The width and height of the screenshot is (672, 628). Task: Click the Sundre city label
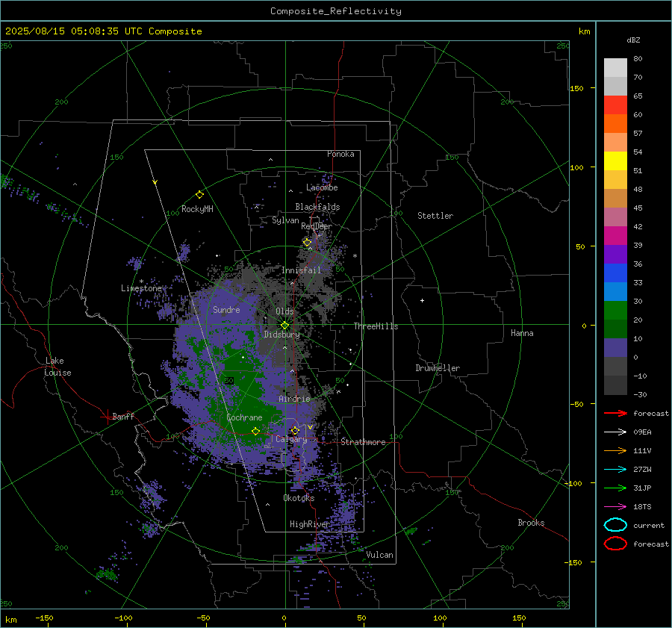[x=226, y=309]
